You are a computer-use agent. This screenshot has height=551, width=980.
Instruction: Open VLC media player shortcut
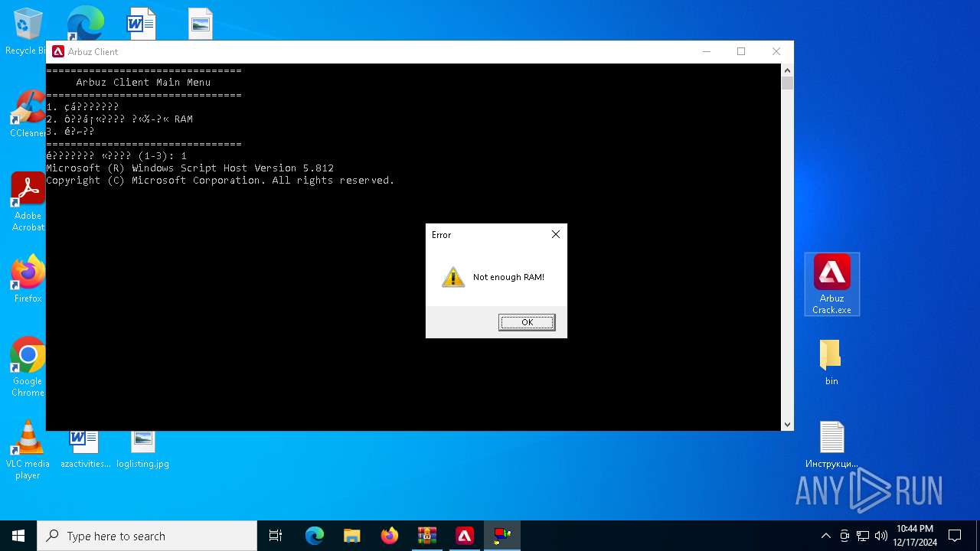(28, 449)
